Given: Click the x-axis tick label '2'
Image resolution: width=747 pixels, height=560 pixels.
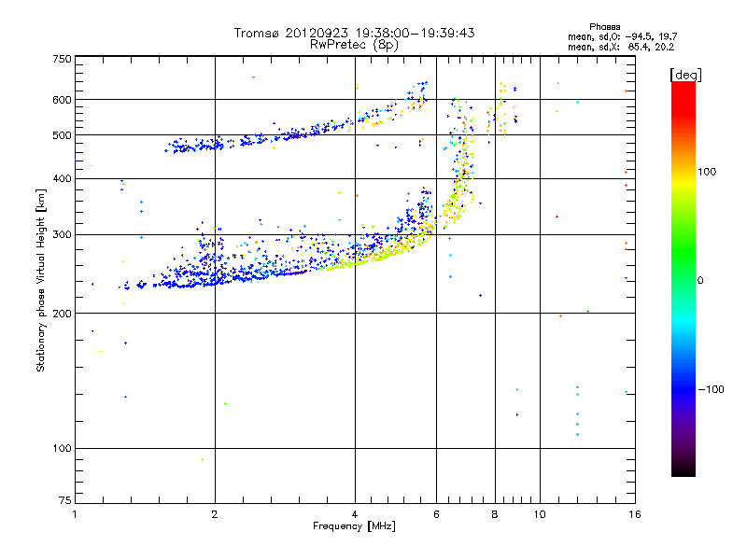Looking at the screenshot, I should [215, 514].
